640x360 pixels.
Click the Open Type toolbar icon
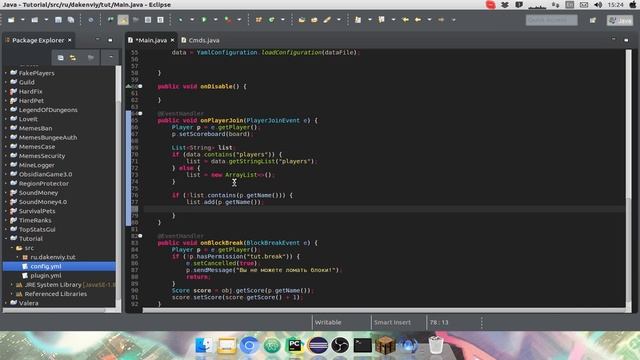(x=302, y=20)
